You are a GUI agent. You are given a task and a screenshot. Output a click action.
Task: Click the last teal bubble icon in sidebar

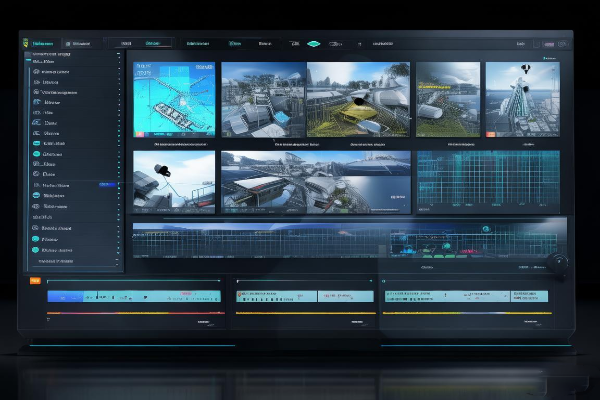(x=36, y=241)
